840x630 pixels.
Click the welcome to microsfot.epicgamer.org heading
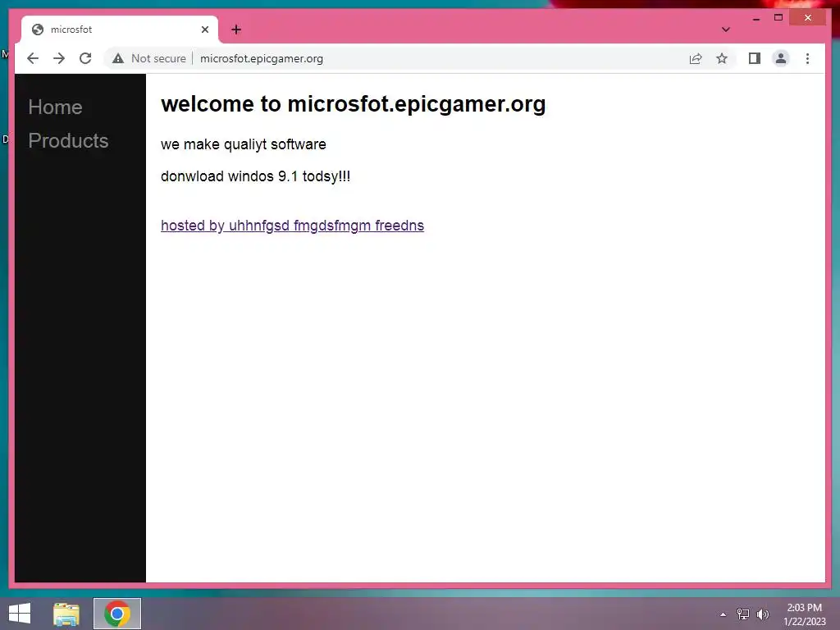point(353,104)
